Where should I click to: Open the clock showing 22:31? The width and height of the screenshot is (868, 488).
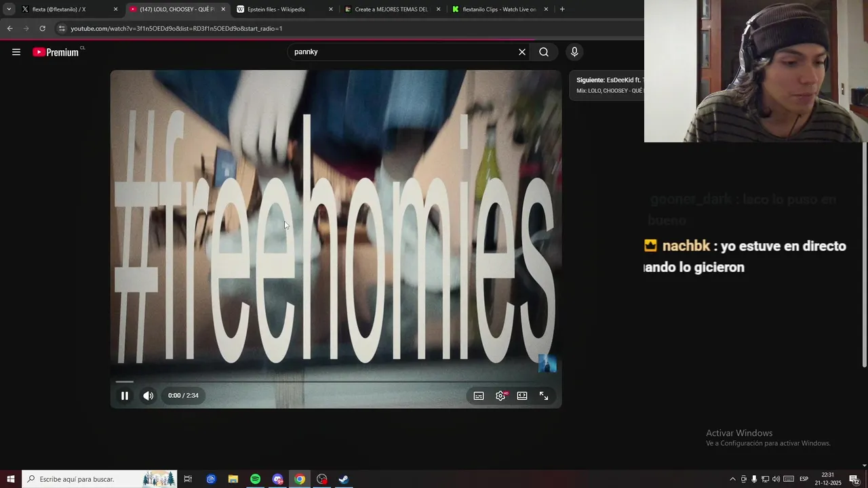[828, 479]
